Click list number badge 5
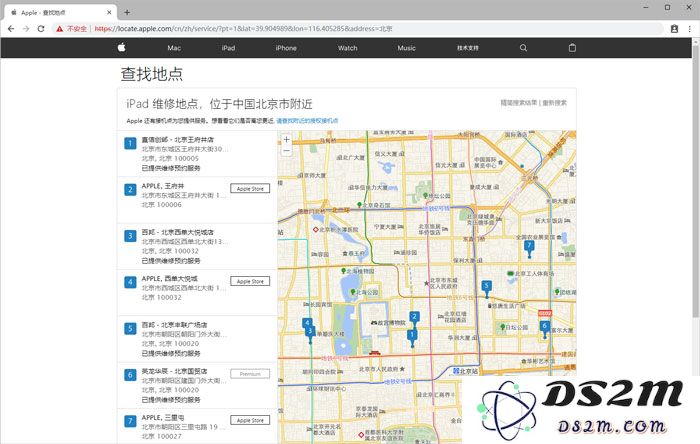Screen dimensions: 700x444 (130, 329)
